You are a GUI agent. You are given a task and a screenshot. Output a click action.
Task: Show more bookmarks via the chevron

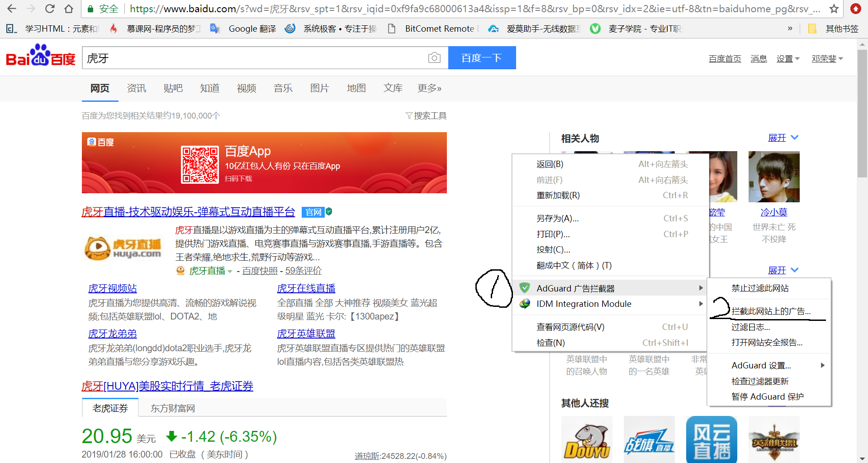[790, 29]
